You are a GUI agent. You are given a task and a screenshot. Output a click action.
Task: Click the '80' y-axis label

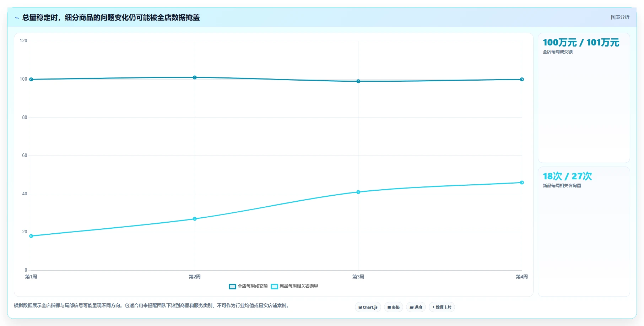pyautogui.click(x=25, y=118)
